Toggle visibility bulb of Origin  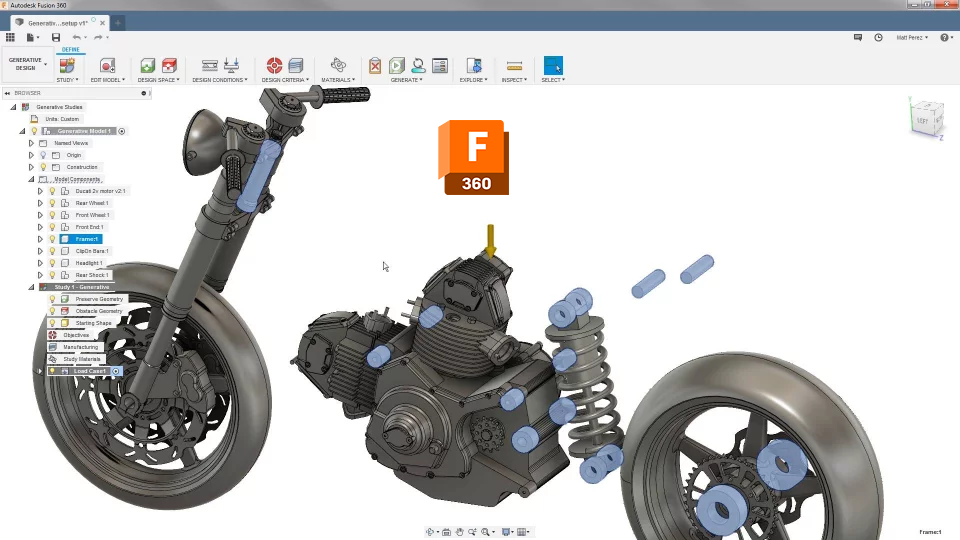point(43,155)
